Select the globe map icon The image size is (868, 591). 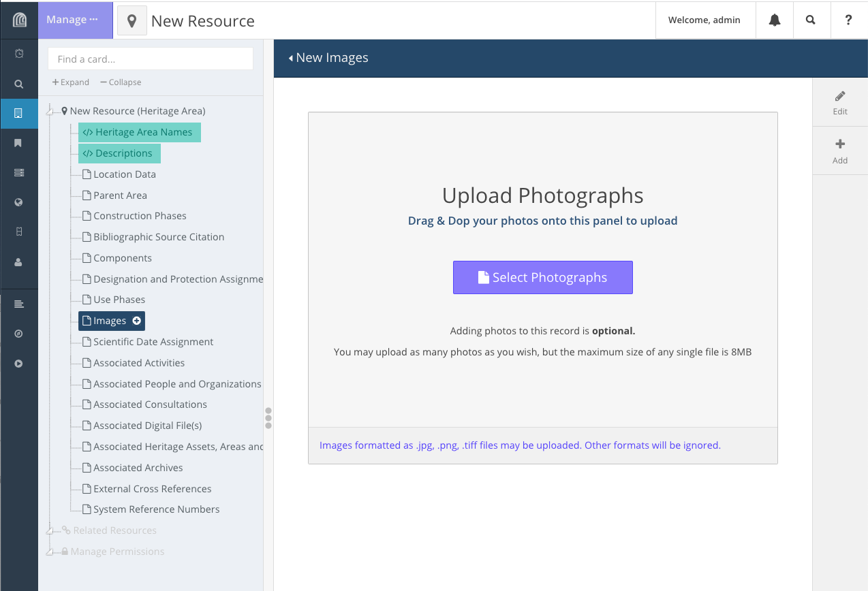(x=18, y=202)
